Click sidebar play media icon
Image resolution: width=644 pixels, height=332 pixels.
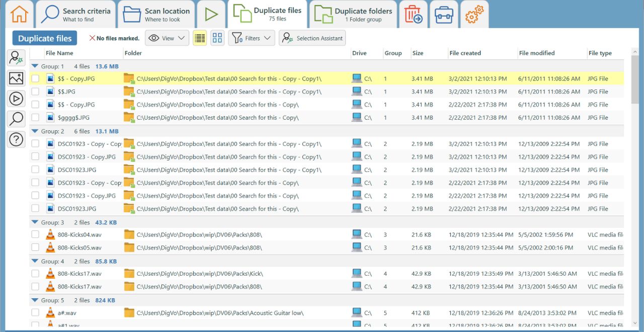point(16,99)
